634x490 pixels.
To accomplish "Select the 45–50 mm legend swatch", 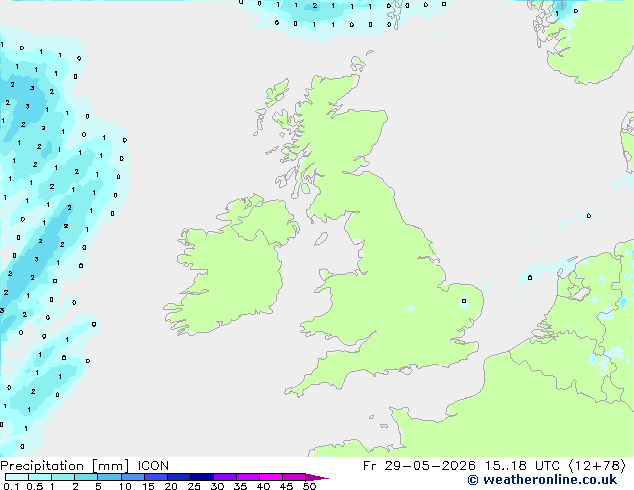I will (x=294, y=477).
